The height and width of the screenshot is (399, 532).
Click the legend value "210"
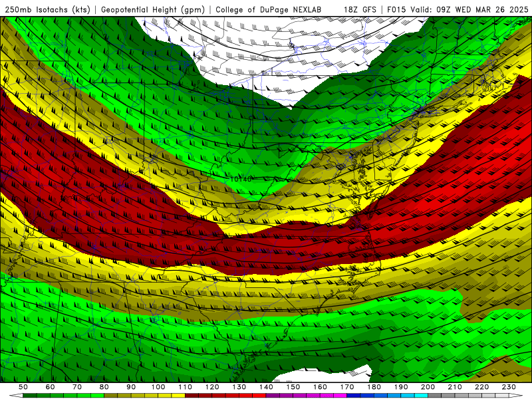tap(455, 387)
